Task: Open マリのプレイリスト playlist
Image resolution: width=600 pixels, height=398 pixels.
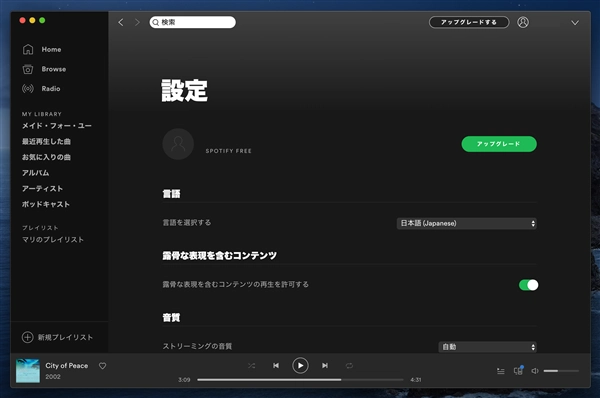Action: [x=53, y=240]
